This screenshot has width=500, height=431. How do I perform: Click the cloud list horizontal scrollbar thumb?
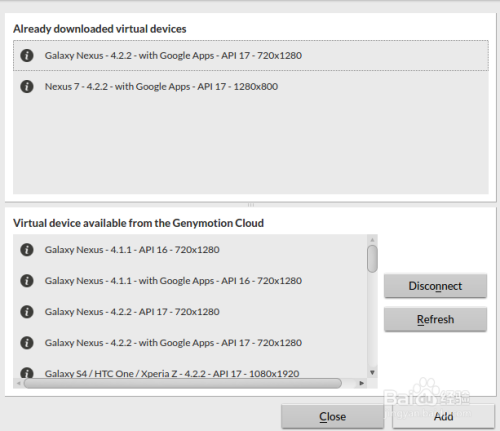point(183,383)
